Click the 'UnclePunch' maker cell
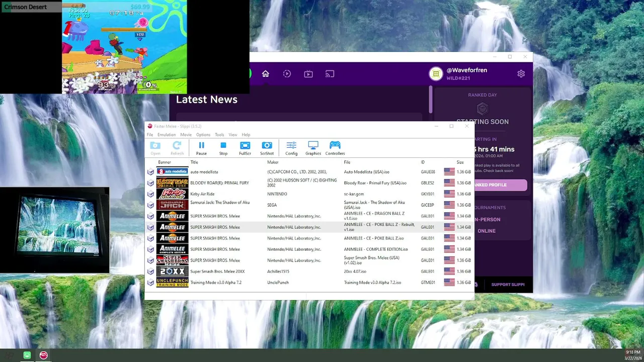The image size is (644, 362). (x=277, y=283)
